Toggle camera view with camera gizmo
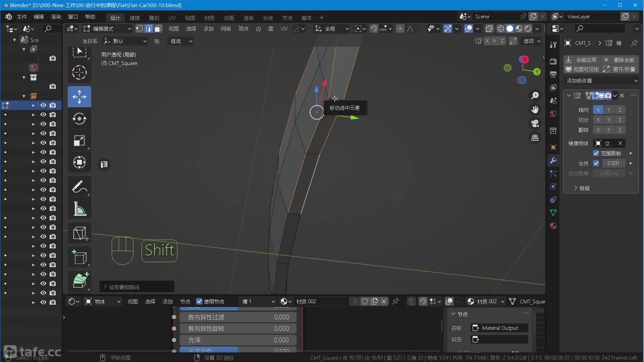Image resolution: width=644 pixels, height=362 pixels. (x=535, y=124)
